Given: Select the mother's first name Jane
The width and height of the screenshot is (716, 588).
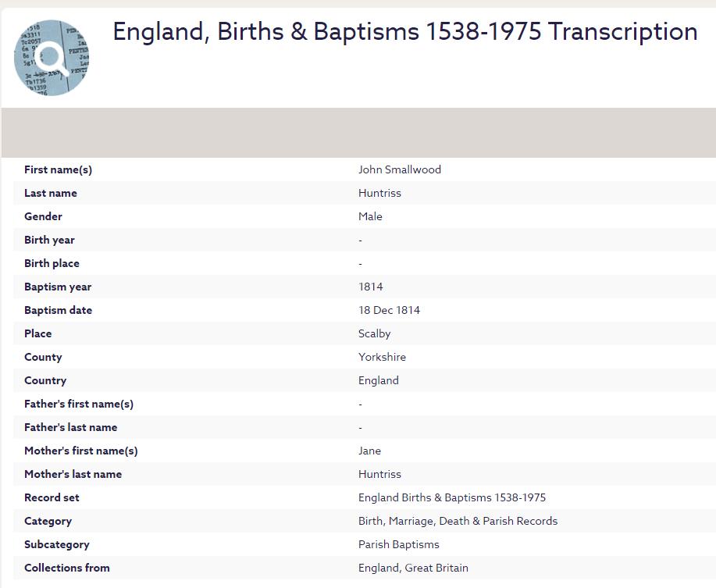Looking at the screenshot, I should tap(369, 451).
